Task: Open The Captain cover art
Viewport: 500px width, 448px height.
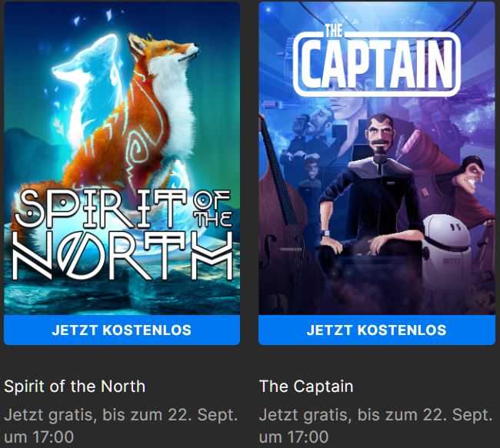Action: click(x=377, y=158)
